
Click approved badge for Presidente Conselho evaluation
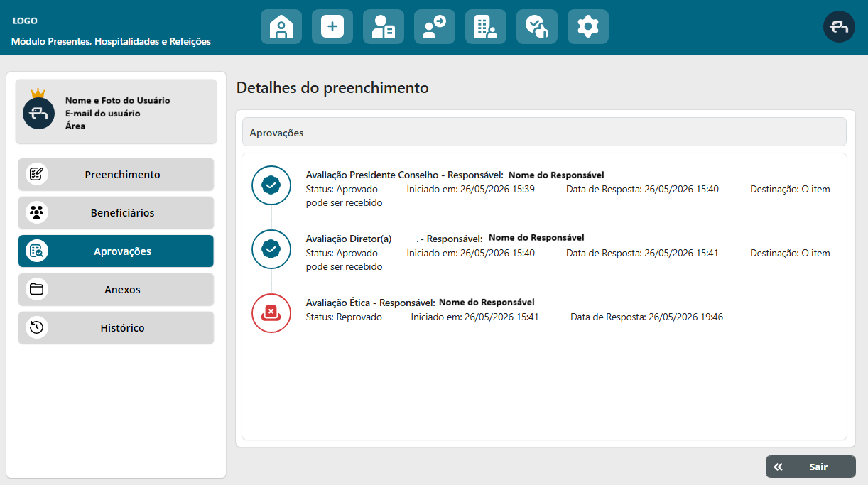pyautogui.click(x=271, y=185)
